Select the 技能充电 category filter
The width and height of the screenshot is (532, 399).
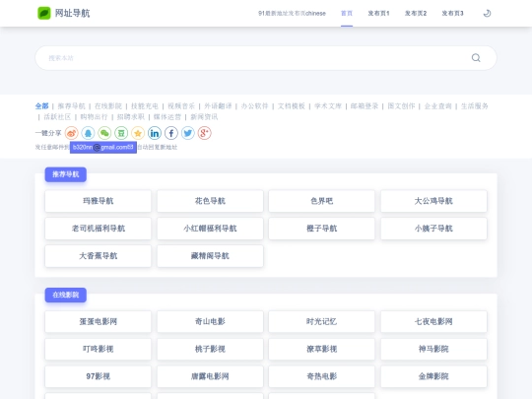click(145, 106)
